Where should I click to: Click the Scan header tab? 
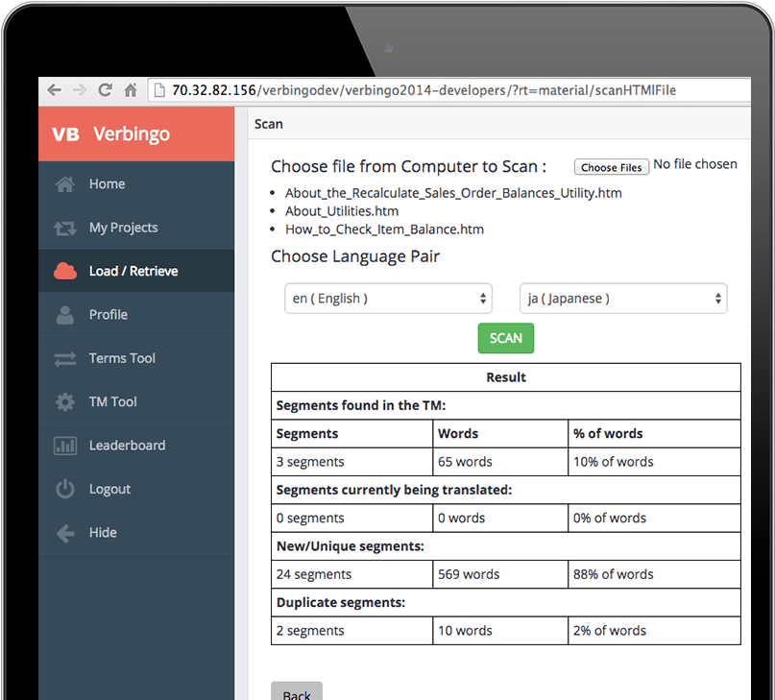click(x=268, y=124)
